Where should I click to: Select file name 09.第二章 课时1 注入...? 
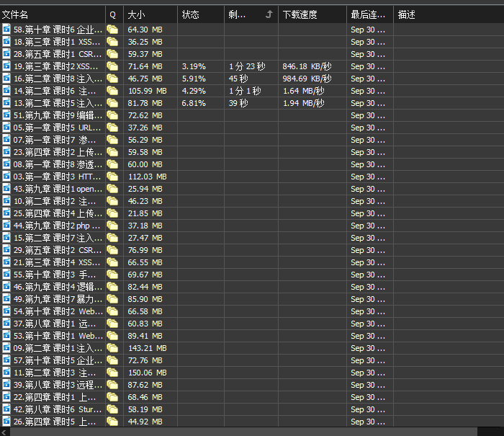pos(58,348)
